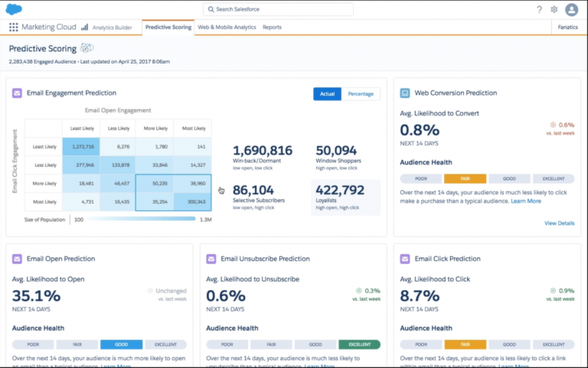Click heatmap cell 18,481
This screenshot has height=368, width=588.
tap(81, 184)
